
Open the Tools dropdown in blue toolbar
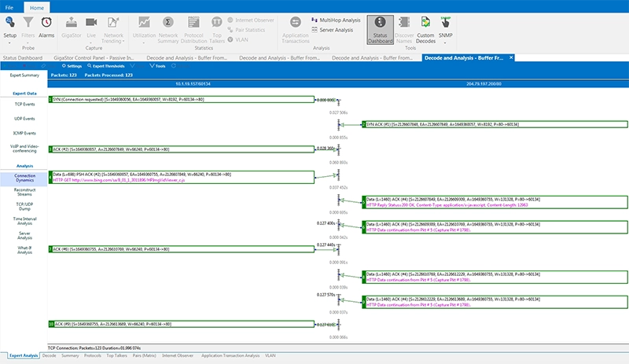(157, 66)
